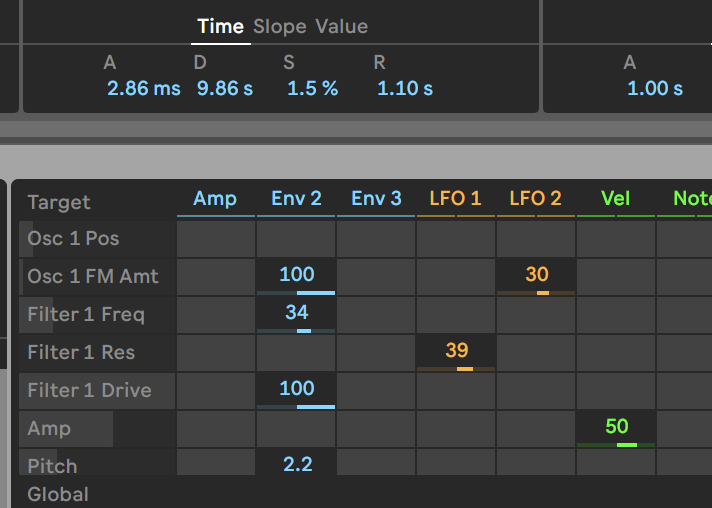This screenshot has width=712, height=508.
Task: Click the Attack 2.86 ms value
Action: click(x=144, y=88)
